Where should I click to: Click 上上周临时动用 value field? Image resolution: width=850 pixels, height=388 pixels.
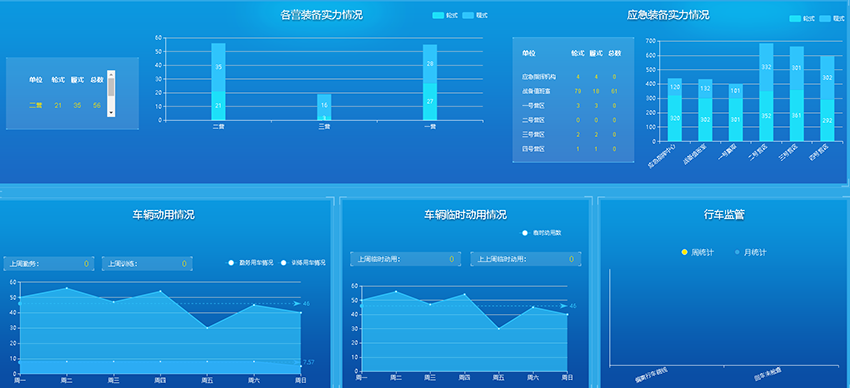pos(525,259)
